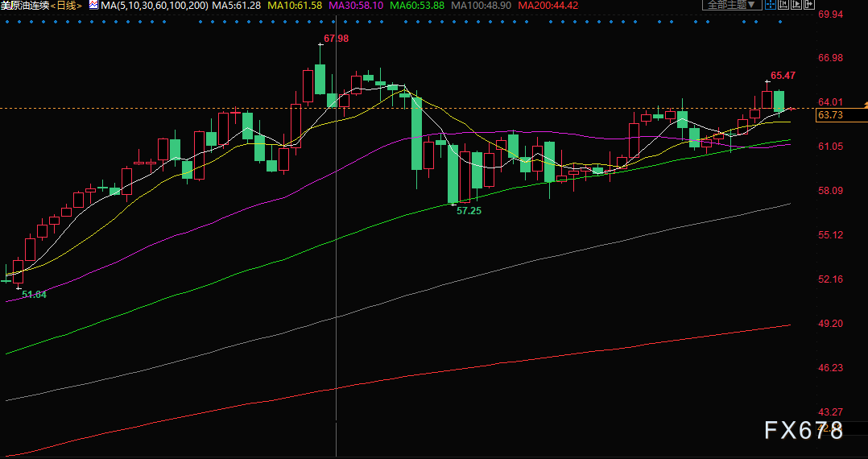This screenshot has width=868, height=459.
Task: Click the MA100:48.90 value
Action: point(482,6)
